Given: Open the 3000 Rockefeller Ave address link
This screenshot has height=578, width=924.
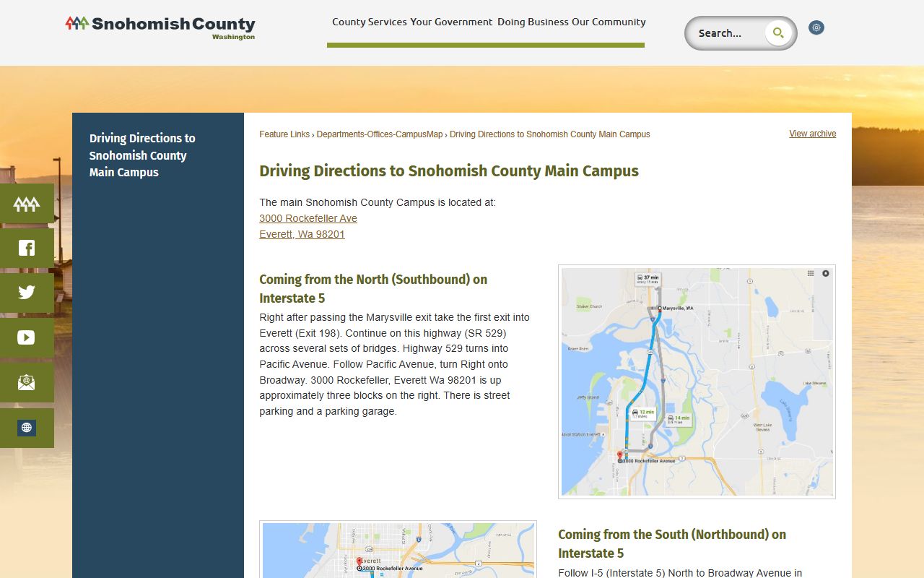Looking at the screenshot, I should click(x=308, y=218).
